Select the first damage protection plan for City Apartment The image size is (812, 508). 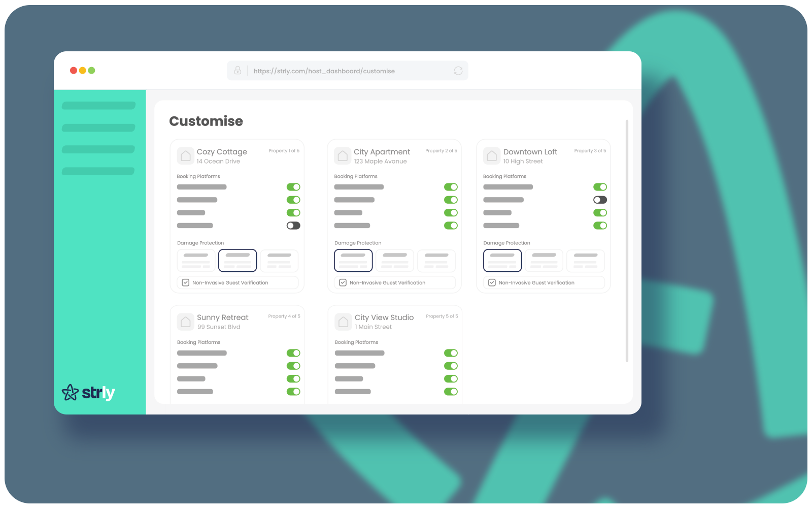pos(353,260)
